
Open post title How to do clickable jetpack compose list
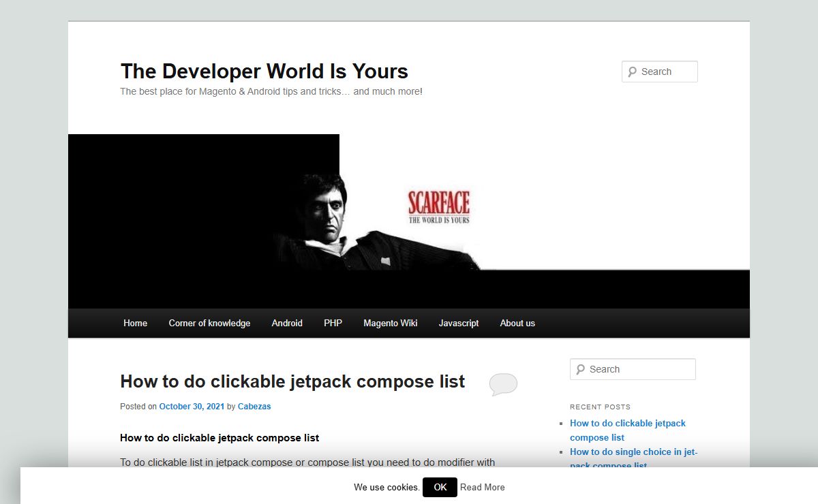(x=292, y=381)
